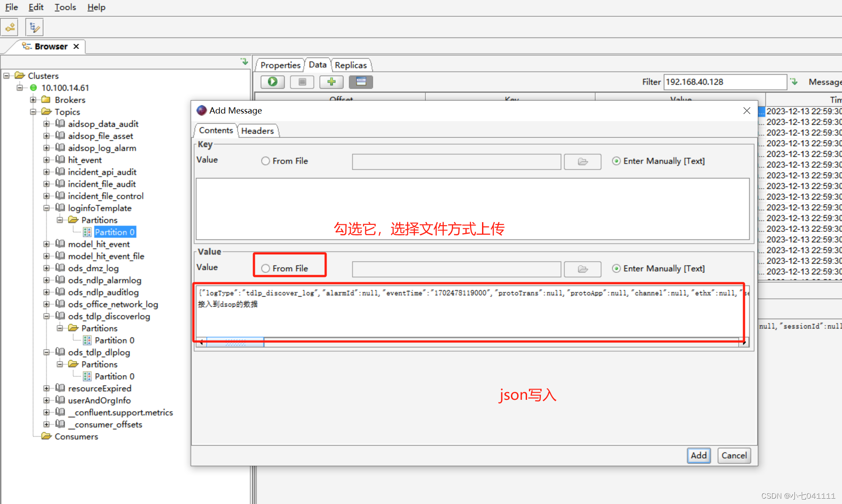Expand the _consumer_offsets topic
The width and height of the screenshot is (842, 504).
47,424
